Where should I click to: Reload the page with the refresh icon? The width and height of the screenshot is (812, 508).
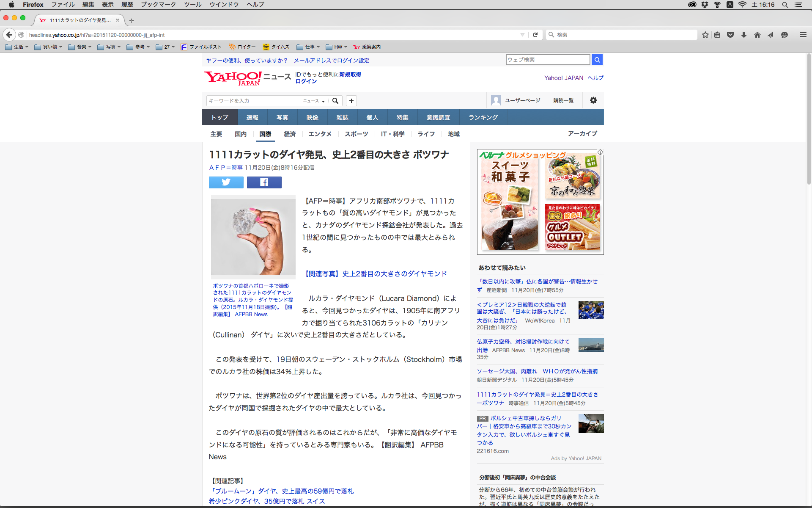click(535, 35)
